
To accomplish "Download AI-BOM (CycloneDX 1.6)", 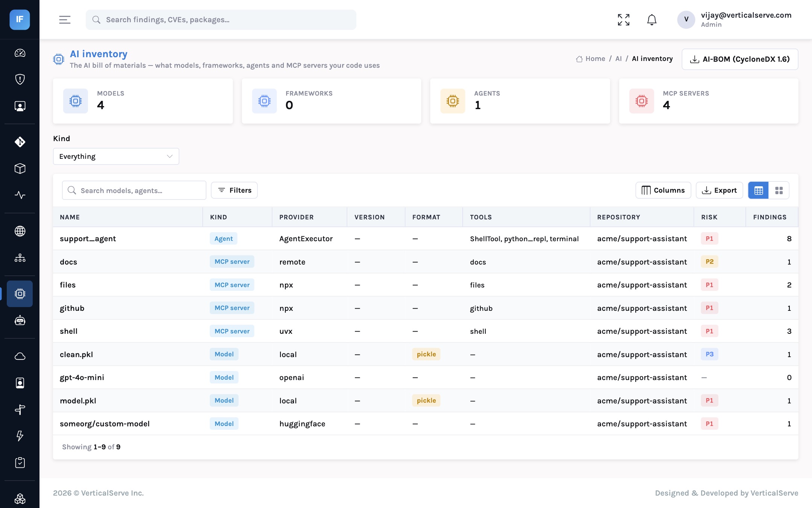I will 740,59.
